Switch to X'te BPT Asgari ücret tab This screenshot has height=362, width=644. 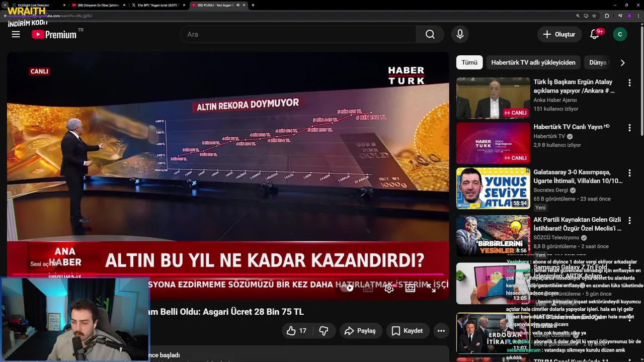coord(158,5)
